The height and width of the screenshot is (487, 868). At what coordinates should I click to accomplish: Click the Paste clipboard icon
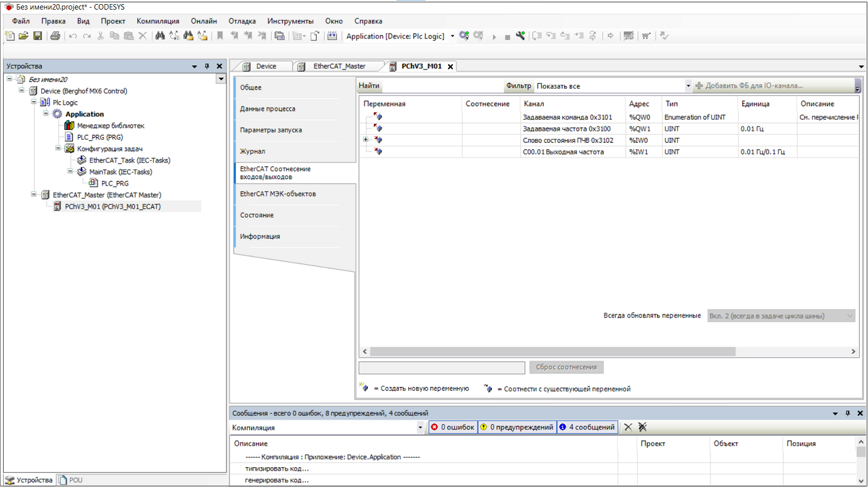pyautogui.click(x=128, y=36)
